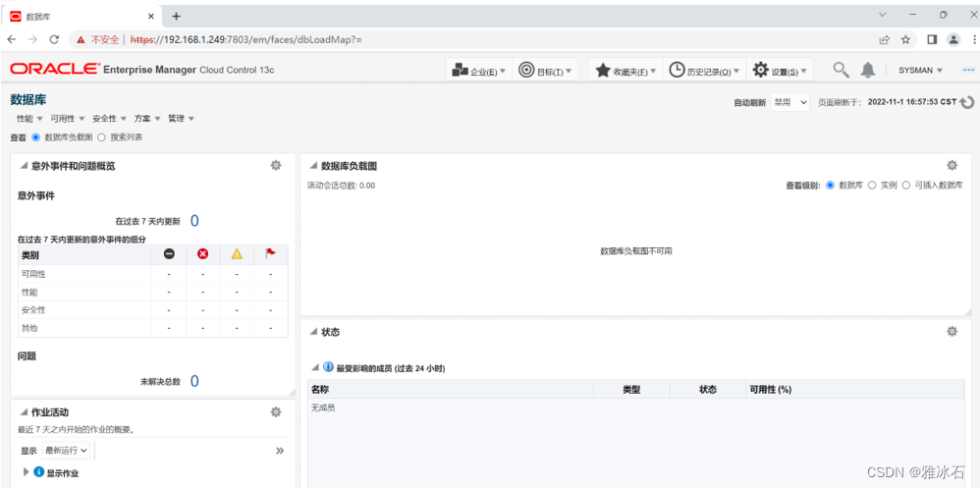Screen dimensions: 980x488
Task: Open the 收藏夹 (Favorites) menu
Action: pos(626,70)
